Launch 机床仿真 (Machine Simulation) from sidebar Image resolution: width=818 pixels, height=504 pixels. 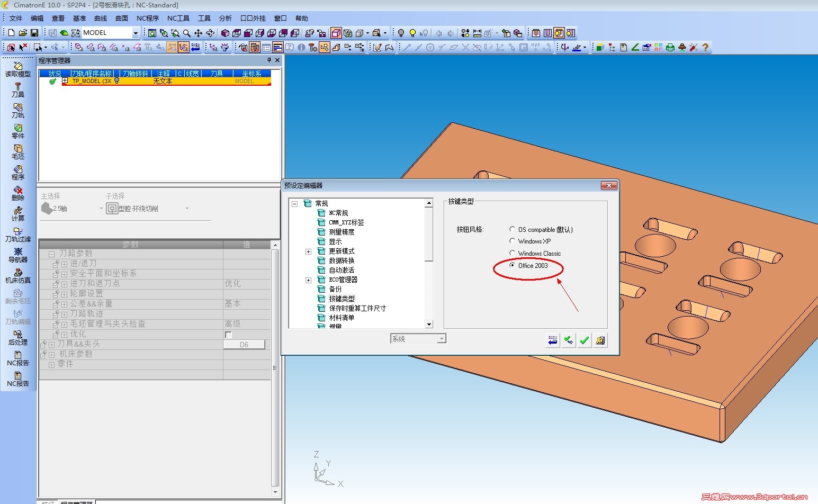click(x=18, y=276)
